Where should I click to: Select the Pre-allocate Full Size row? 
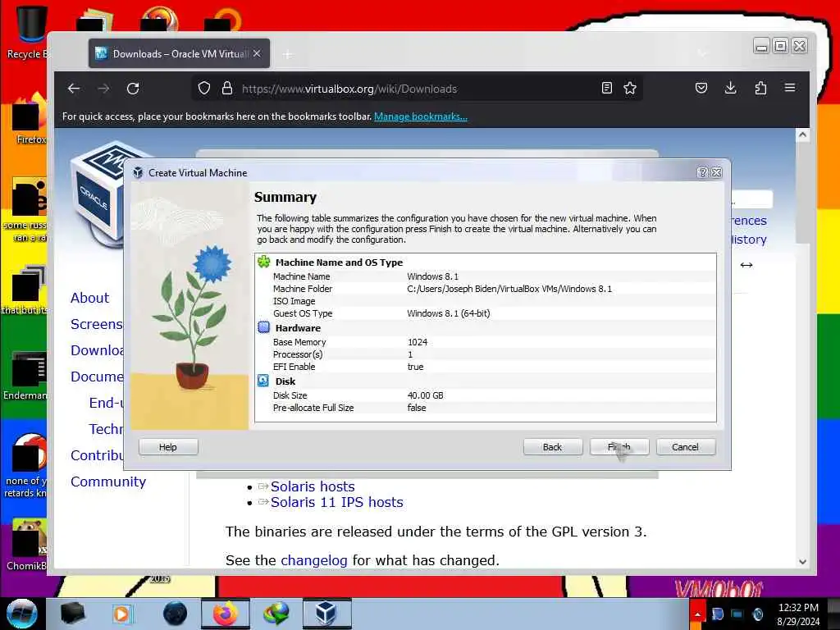(x=486, y=408)
